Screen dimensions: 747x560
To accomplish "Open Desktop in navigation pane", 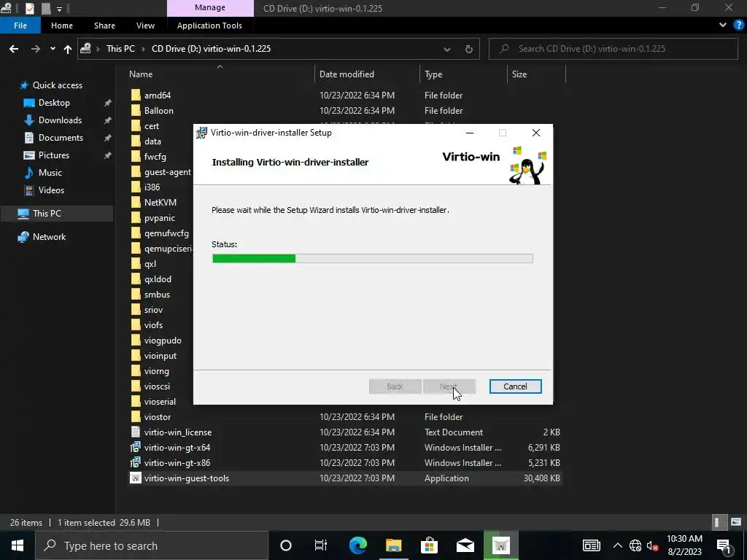I will tap(54, 103).
